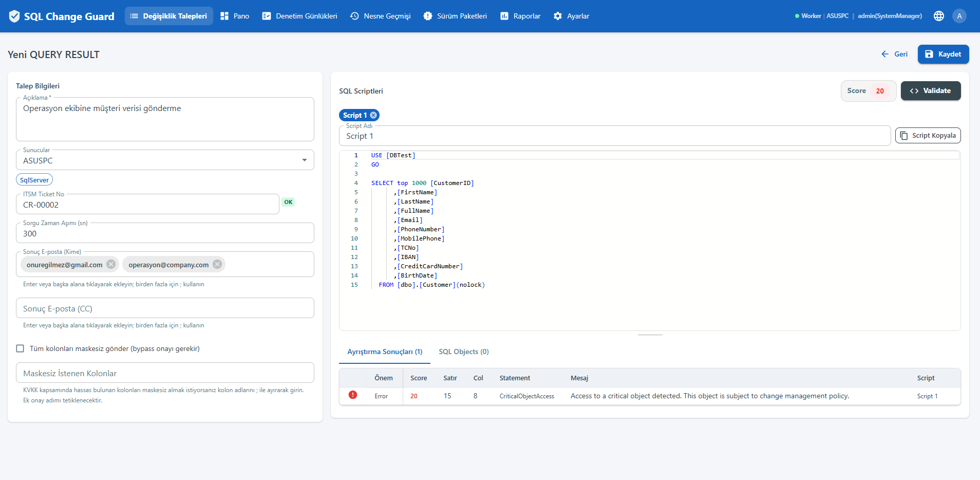Click the USE [DBTest] code line

393,155
